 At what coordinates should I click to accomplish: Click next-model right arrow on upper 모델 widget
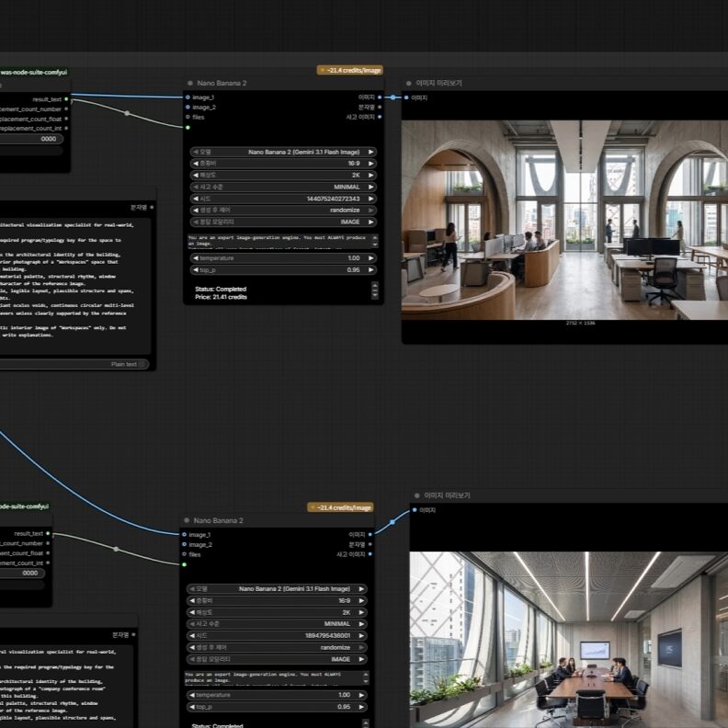pos(371,152)
